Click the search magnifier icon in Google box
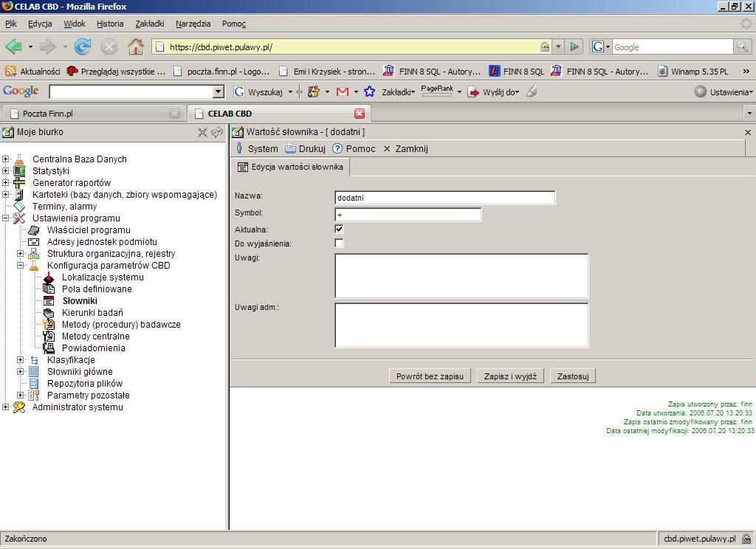The width and height of the screenshot is (756, 549). click(x=742, y=46)
